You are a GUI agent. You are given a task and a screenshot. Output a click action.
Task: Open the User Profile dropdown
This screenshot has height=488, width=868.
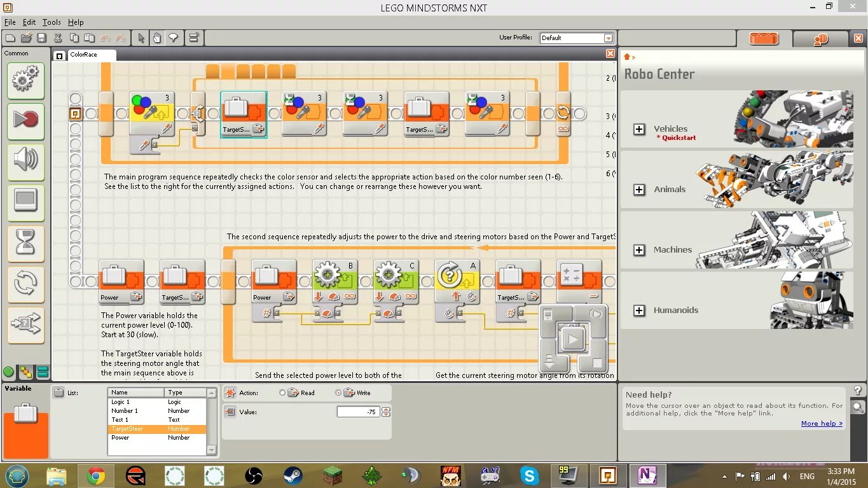point(609,38)
